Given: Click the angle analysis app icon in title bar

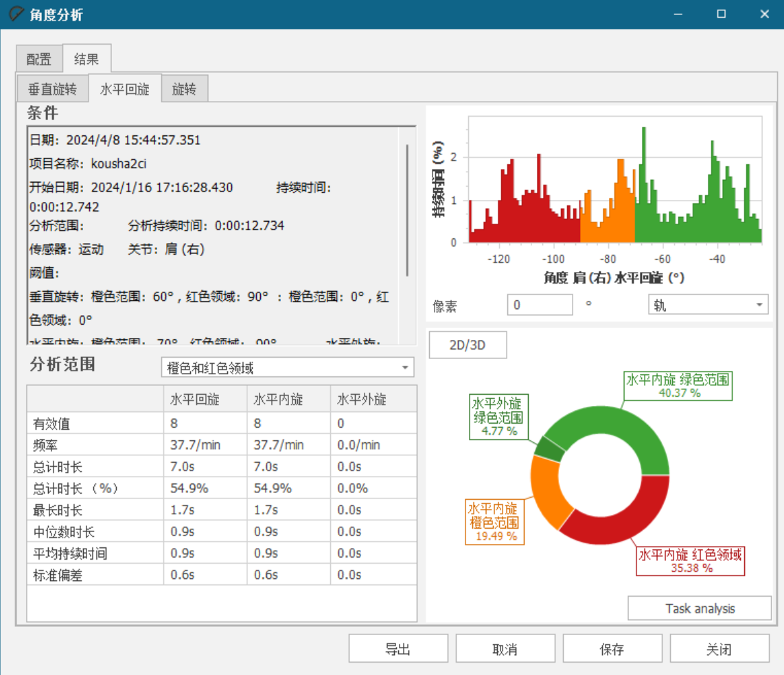Looking at the screenshot, I should 15,14.
